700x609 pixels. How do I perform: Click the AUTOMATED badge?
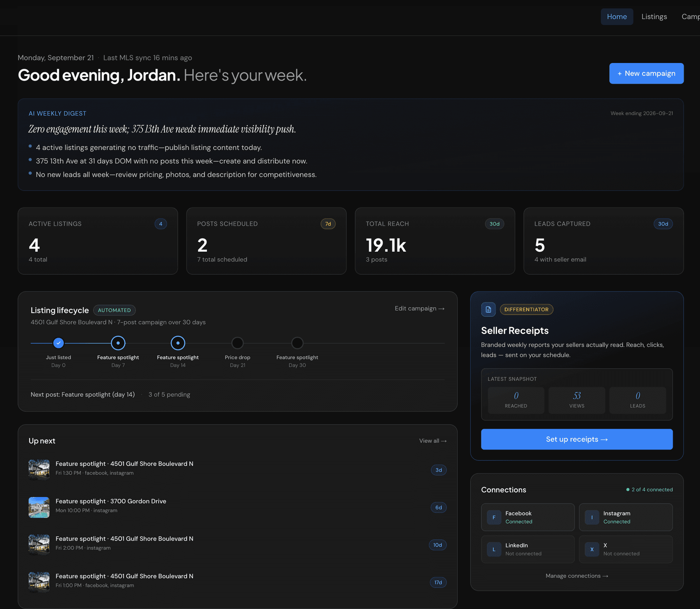coord(114,310)
